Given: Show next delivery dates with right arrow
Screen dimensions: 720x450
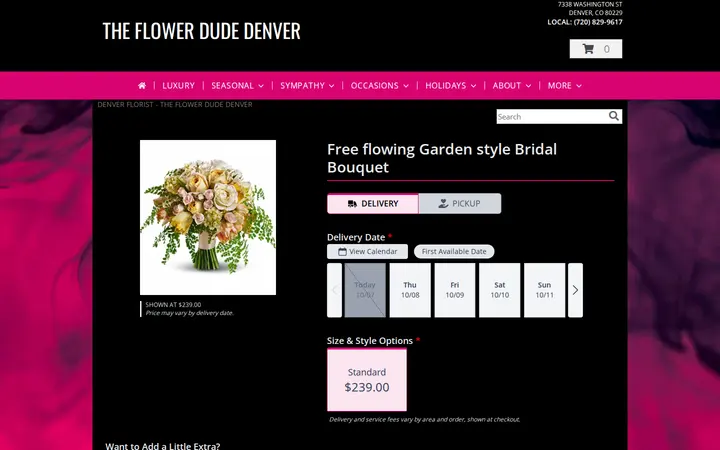Looking at the screenshot, I should click(575, 290).
